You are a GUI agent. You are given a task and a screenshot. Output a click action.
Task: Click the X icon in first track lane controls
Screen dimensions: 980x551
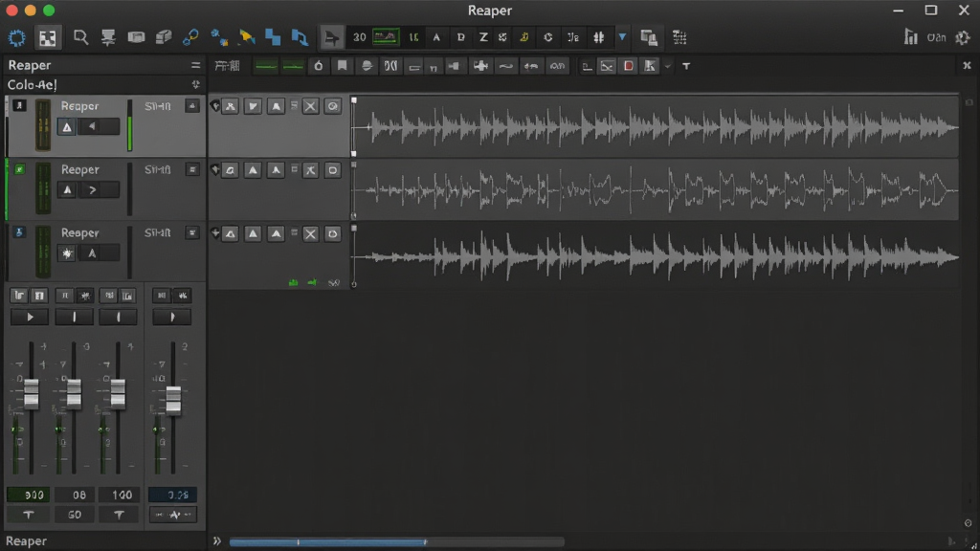click(311, 106)
